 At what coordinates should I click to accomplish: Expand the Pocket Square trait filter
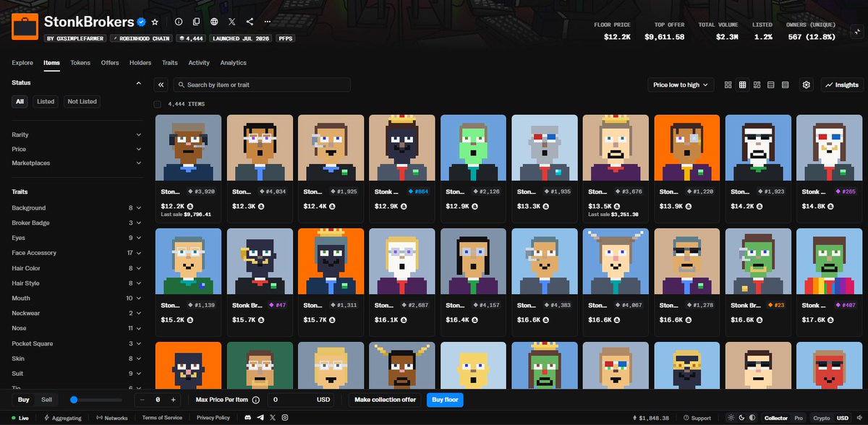[77, 343]
